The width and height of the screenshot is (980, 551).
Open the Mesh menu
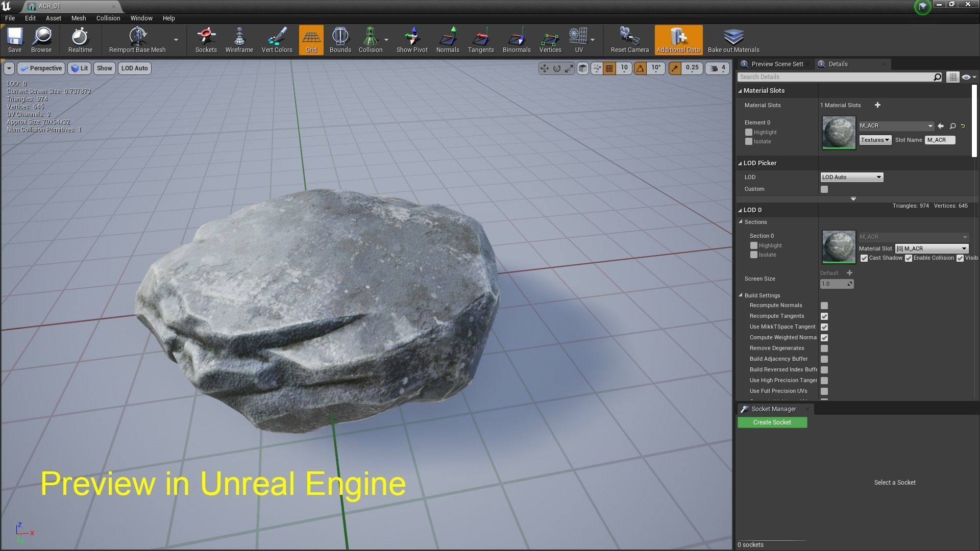coord(78,18)
